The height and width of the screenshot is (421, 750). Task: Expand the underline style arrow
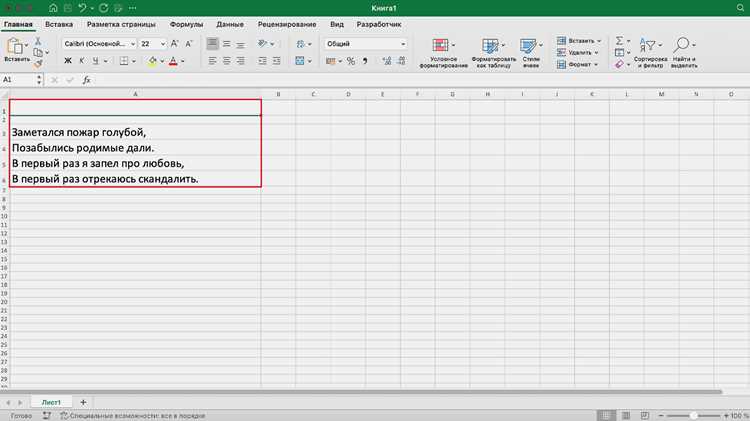(x=106, y=61)
